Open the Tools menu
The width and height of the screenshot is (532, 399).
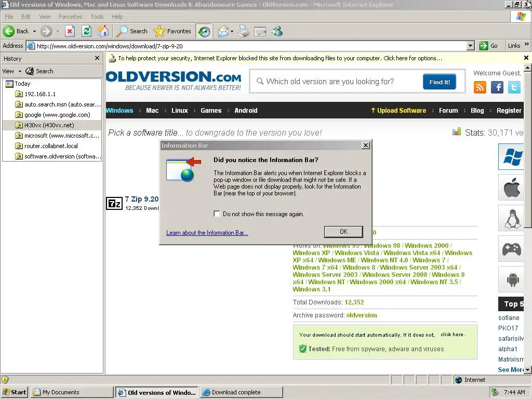97,17
